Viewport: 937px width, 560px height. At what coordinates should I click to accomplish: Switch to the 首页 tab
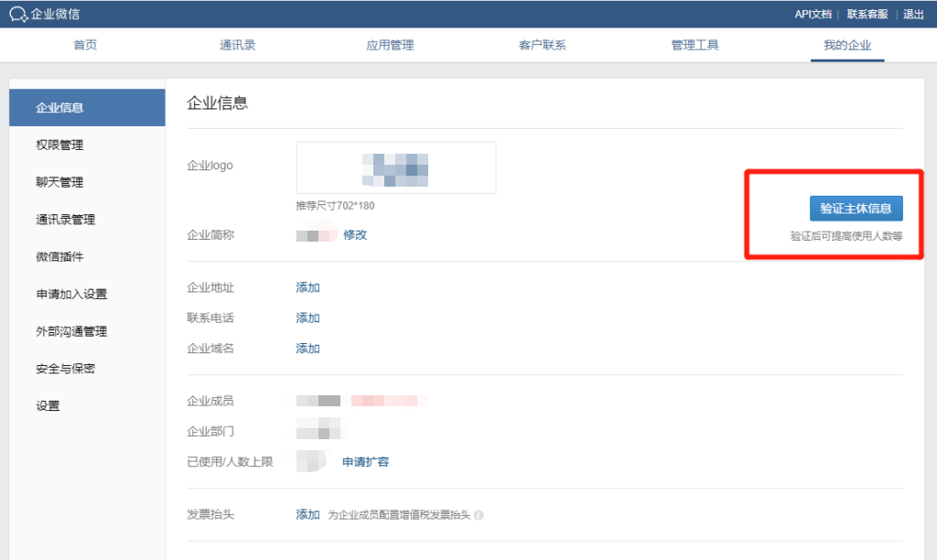coord(85,45)
